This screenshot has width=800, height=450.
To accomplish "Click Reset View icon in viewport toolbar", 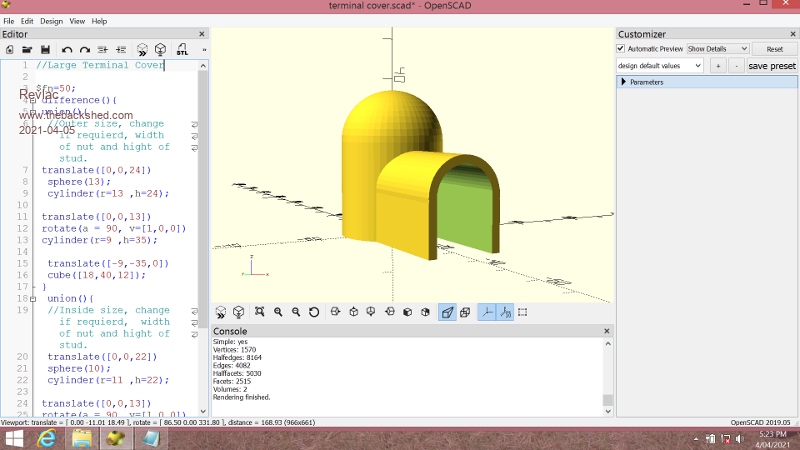I will pyautogui.click(x=314, y=312).
